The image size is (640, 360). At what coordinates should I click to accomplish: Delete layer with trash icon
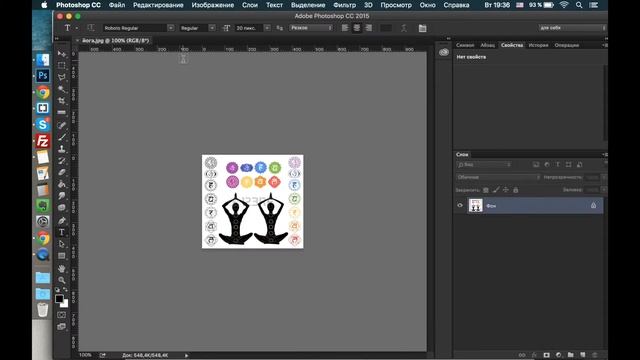coord(595,355)
